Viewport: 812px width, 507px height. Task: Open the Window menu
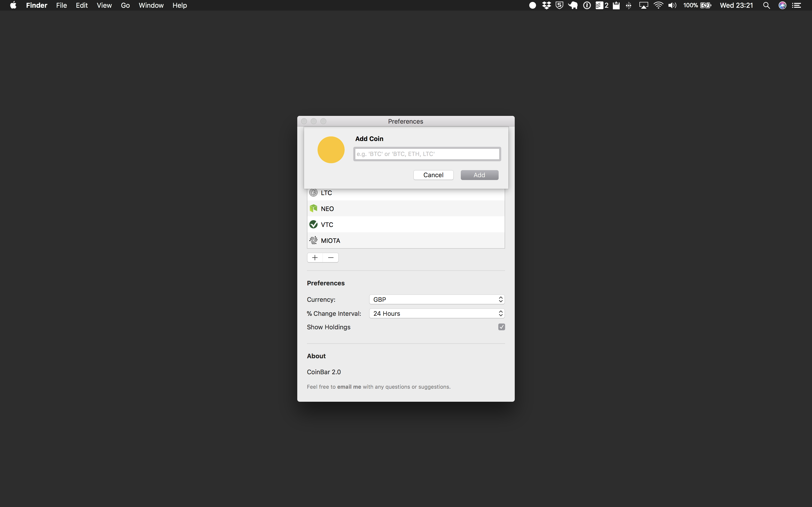(x=151, y=5)
